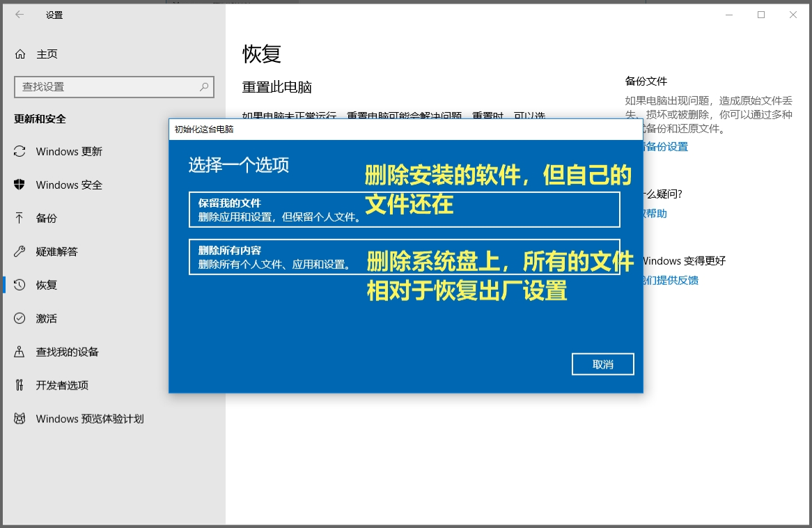Click inside the 查找设置 search box
The width and height of the screenshot is (812, 528).
[x=114, y=86]
